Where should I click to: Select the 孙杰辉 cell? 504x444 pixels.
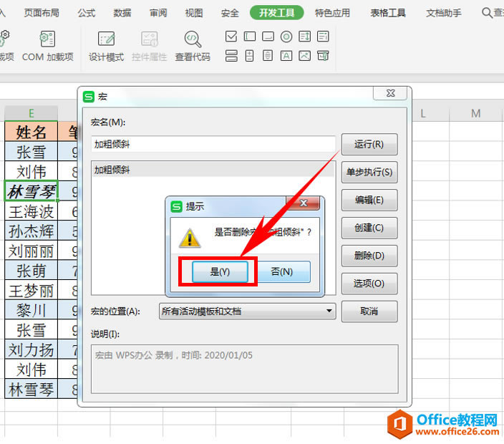(31, 231)
